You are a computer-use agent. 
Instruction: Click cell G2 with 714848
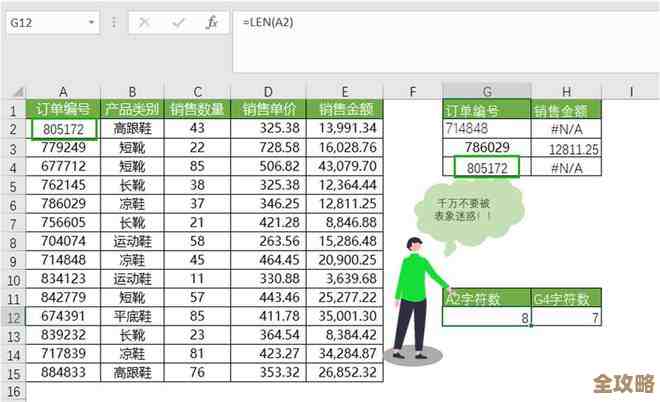coord(487,128)
